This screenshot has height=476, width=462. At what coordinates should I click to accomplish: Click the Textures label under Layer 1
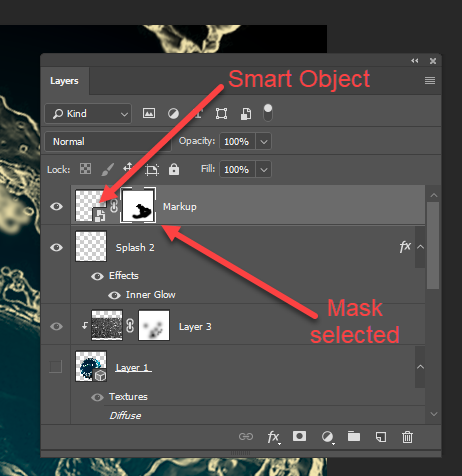(128, 397)
